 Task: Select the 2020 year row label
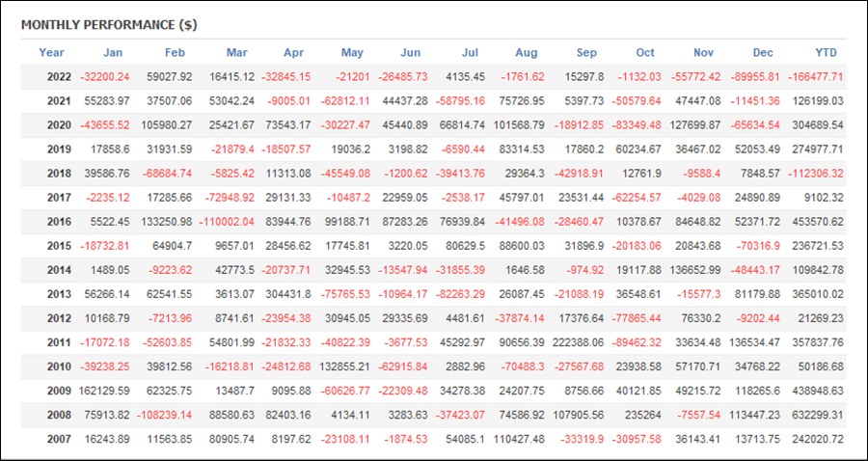pos(59,125)
